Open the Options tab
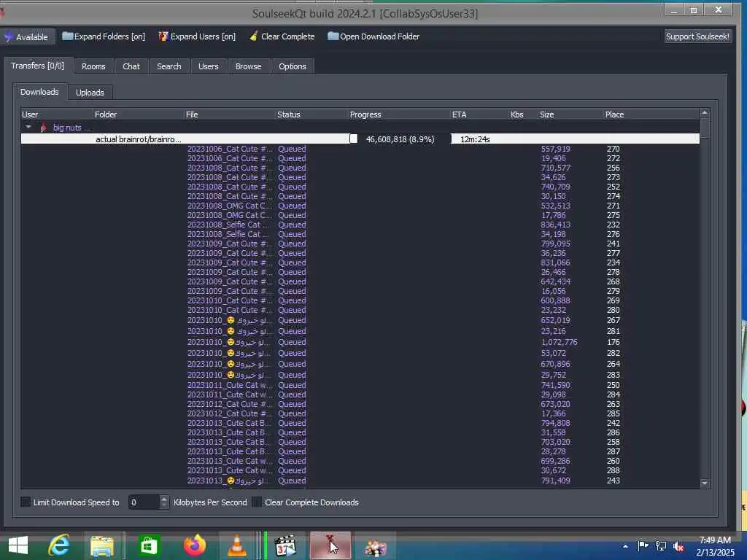747x560 pixels. click(293, 66)
